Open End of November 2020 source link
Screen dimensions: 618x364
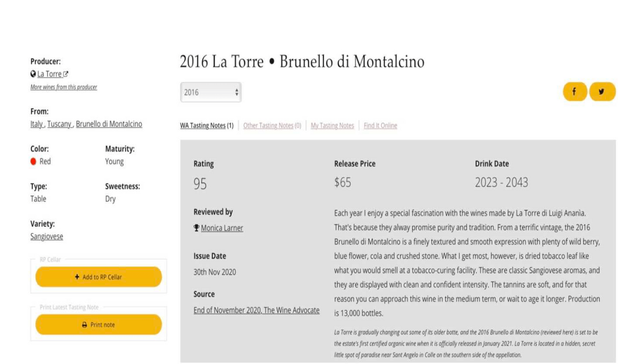[256, 310]
